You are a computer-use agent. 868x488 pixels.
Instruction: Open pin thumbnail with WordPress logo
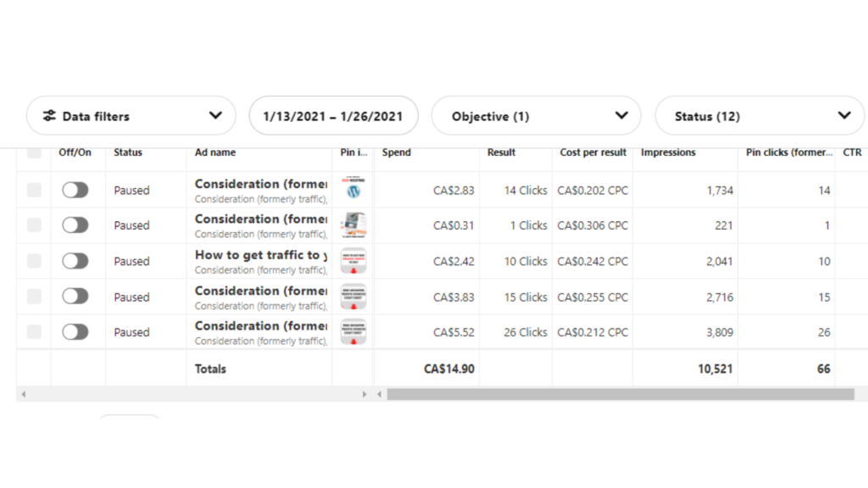click(x=353, y=189)
